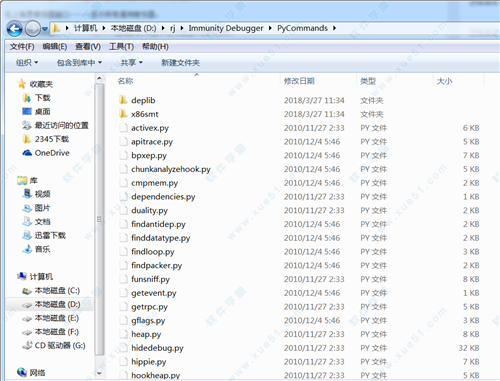The width and height of the screenshot is (500, 381).
Task: Sort by the 类型 column header
Action: (x=368, y=81)
